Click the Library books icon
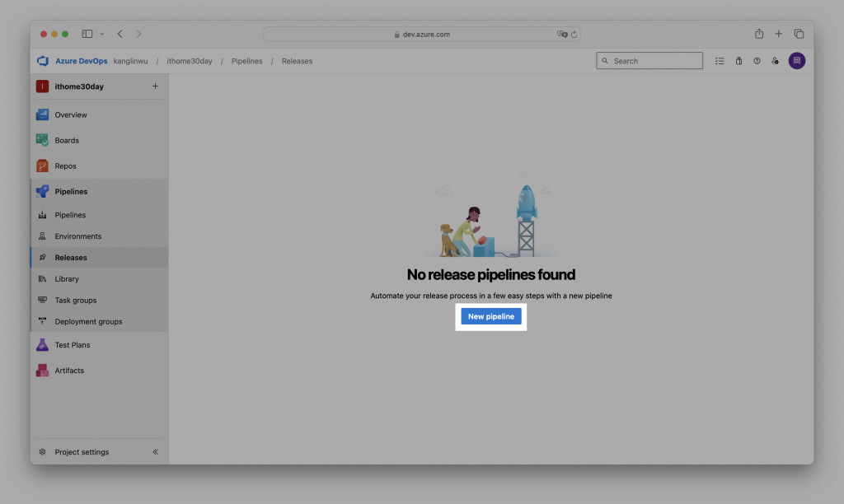This screenshot has height=504, width=844. pos(43,278)
